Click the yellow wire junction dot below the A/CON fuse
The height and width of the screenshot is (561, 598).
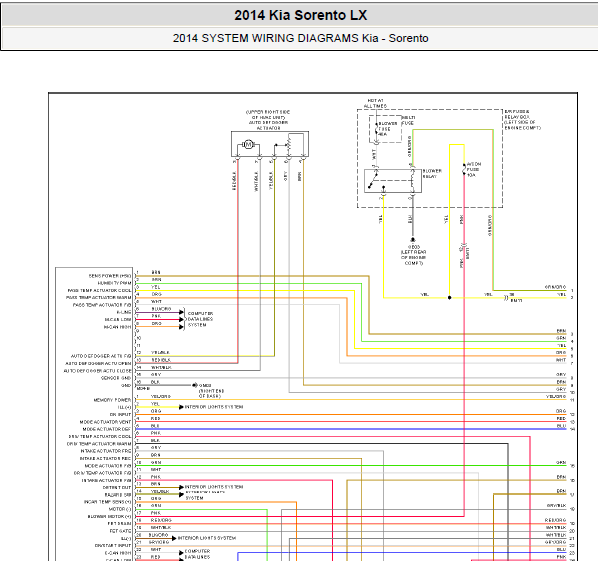click(450, 297)
